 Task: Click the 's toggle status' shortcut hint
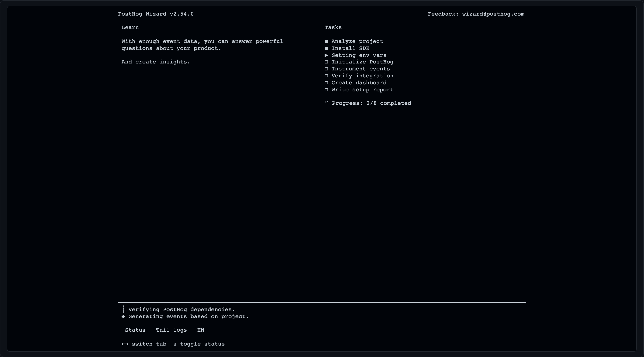tap(199, 344)
